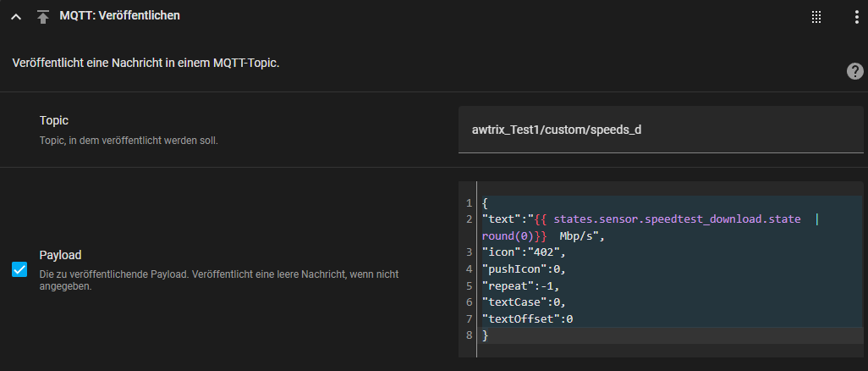The image size is (868, 371).
Task: Click the line number 3 in gutter
Action: [x=469, y=252]
